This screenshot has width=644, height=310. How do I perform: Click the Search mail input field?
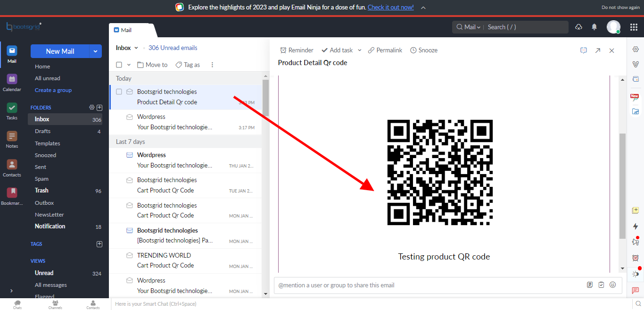(x=526, y=27)
